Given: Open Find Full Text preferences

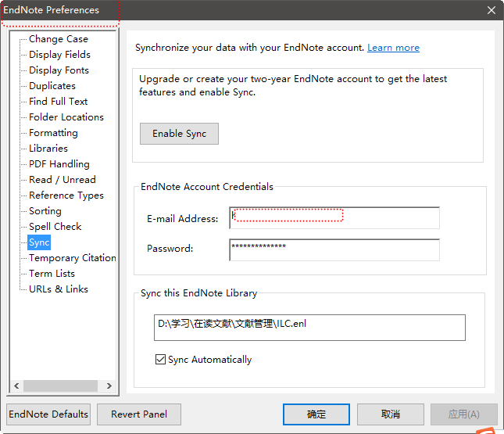Looking at the screenshot, I should [58, 102].
